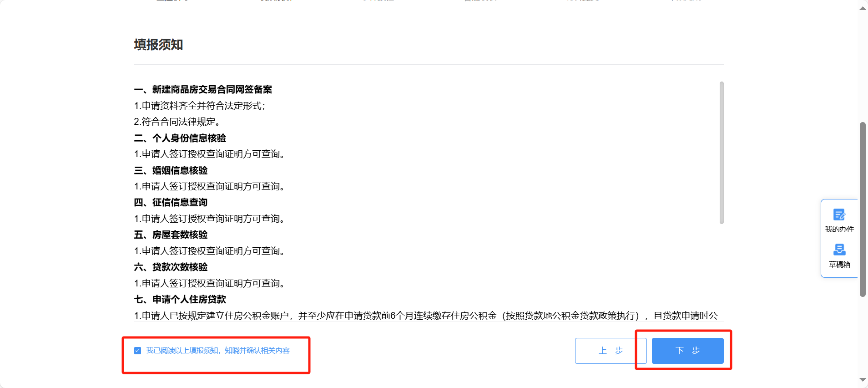Click the 知晓并确认相关内容 agreement label text

pyautogui.click(x=257, y=351)
